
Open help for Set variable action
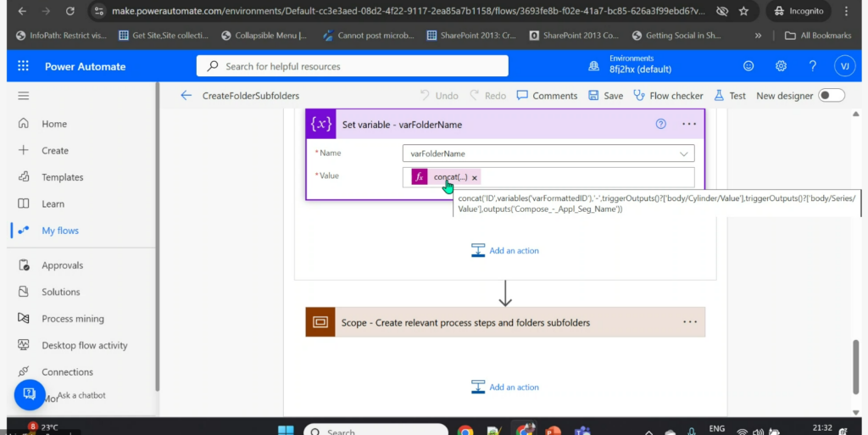[661, 124]
